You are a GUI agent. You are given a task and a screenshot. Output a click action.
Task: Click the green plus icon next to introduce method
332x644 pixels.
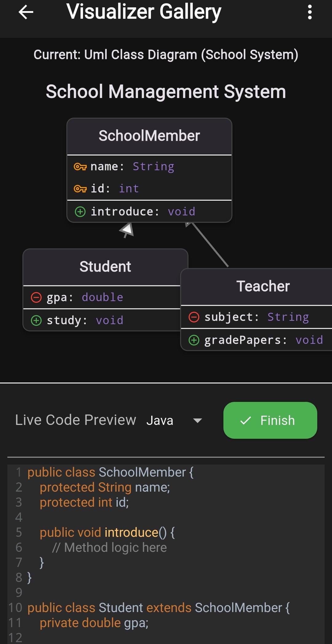pos(80,211)
